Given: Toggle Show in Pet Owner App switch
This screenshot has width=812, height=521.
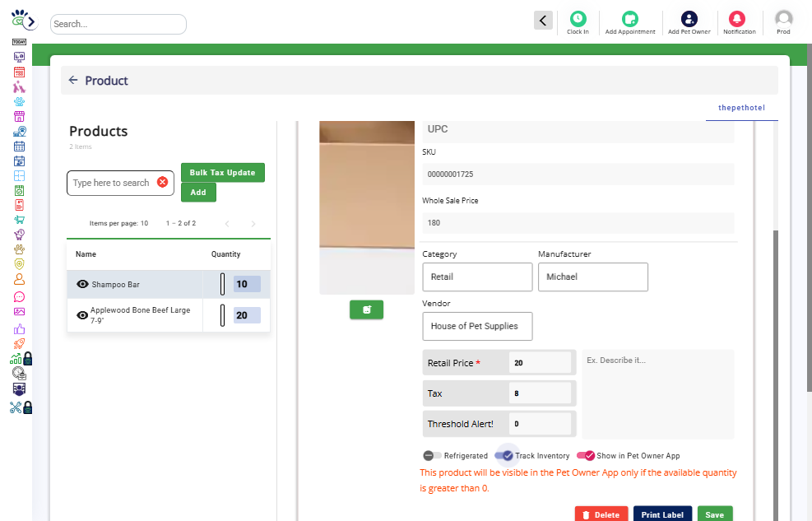Looking at the screenshot, I should pos(586,456).
